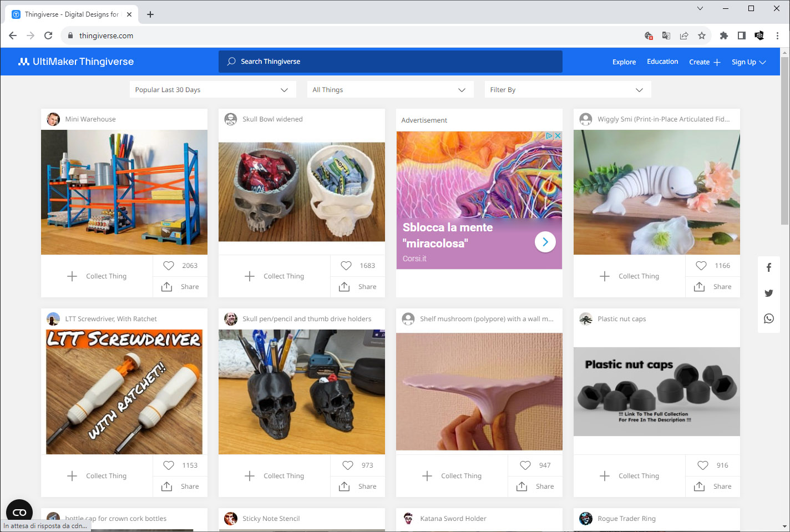Bookmark this page with the star icon
Image resolution: width=790 pixels, height=532 pixels.
point(702,36)
